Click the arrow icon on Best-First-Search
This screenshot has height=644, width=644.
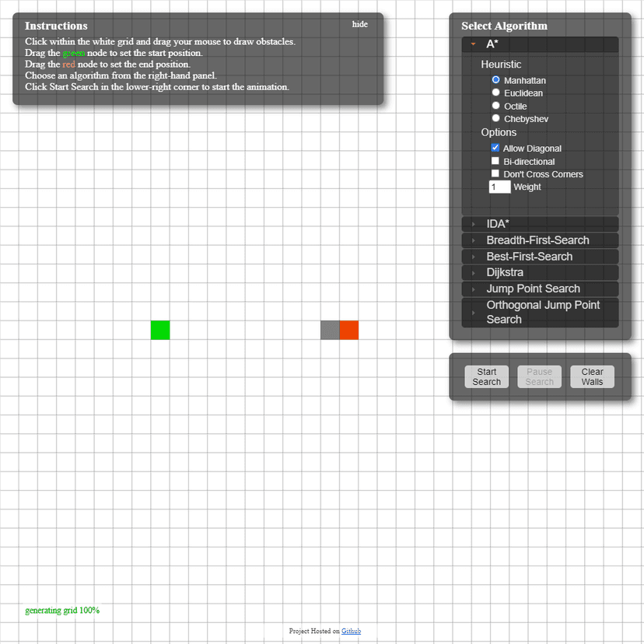[472, 256]
